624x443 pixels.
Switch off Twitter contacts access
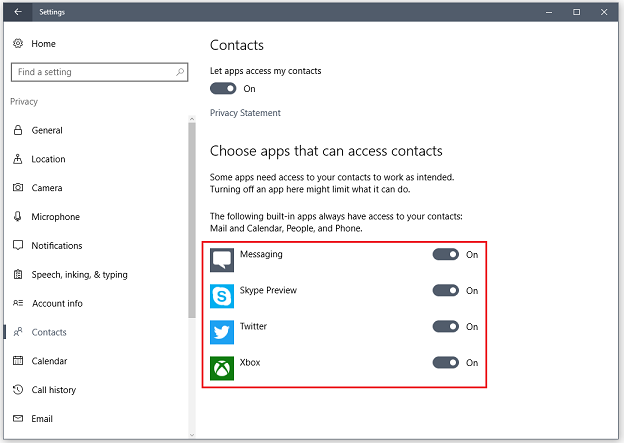(445, 327)
